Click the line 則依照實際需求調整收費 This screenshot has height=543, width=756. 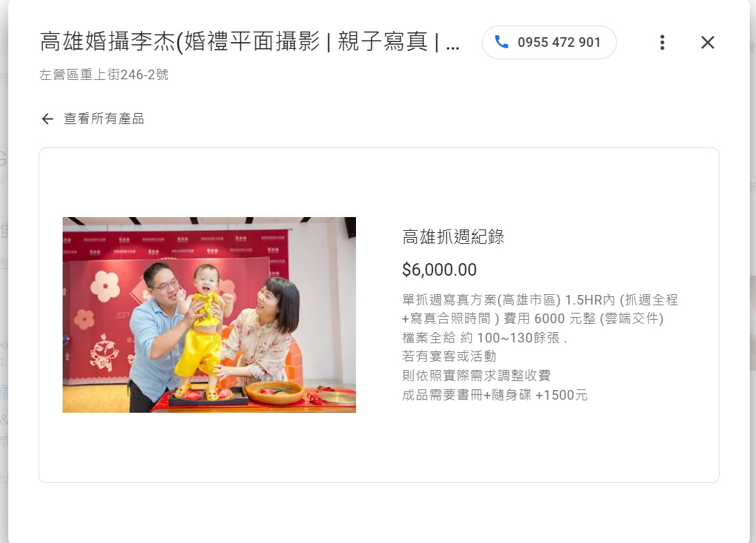click(x=476, y=376)
